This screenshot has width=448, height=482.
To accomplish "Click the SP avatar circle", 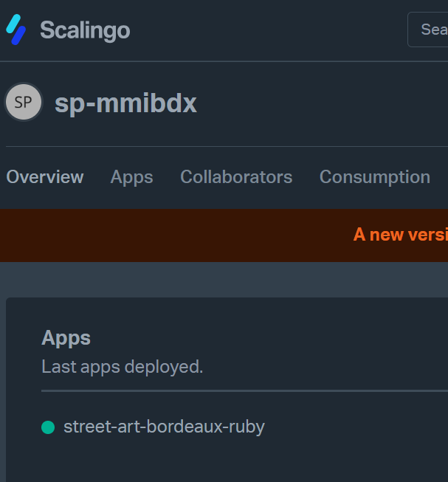I will [x=24, y=103].
